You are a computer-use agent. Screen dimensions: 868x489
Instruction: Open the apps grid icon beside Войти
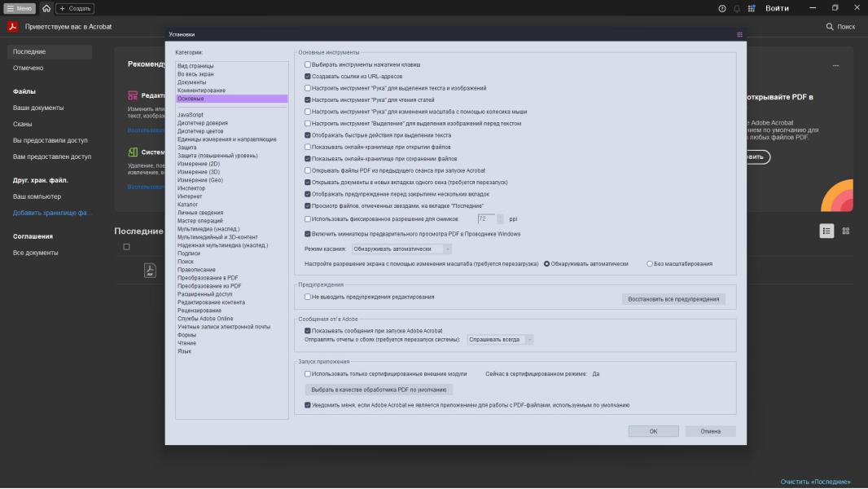pos(752,8)
